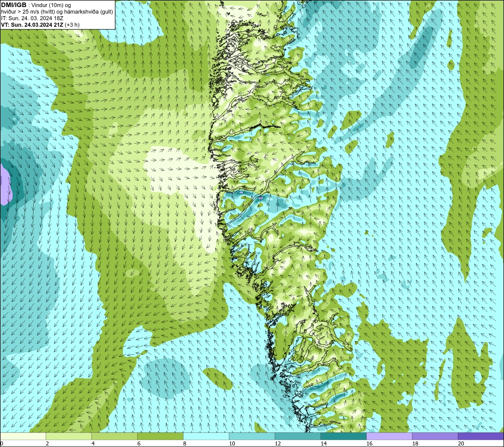The image size is (504, 447).
Task: Click the 18-20 m/s purple legend swatch
Action: (435, 436)
